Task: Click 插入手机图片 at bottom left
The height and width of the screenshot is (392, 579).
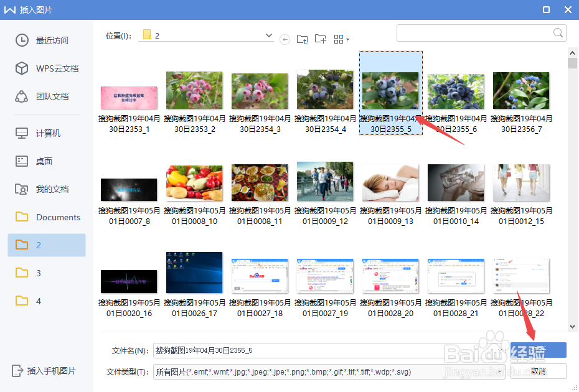Action: point(45,370)
